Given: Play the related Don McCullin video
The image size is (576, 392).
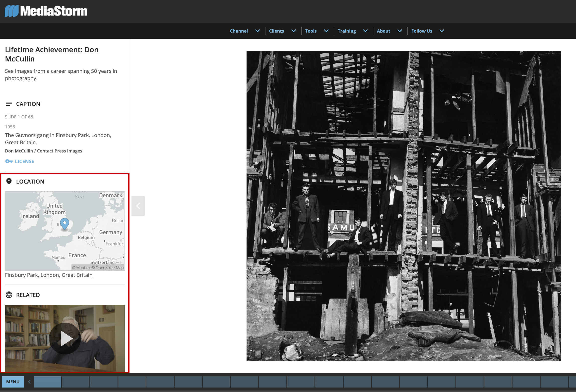Looking at the screenshot, I should [x=65, y=338].
